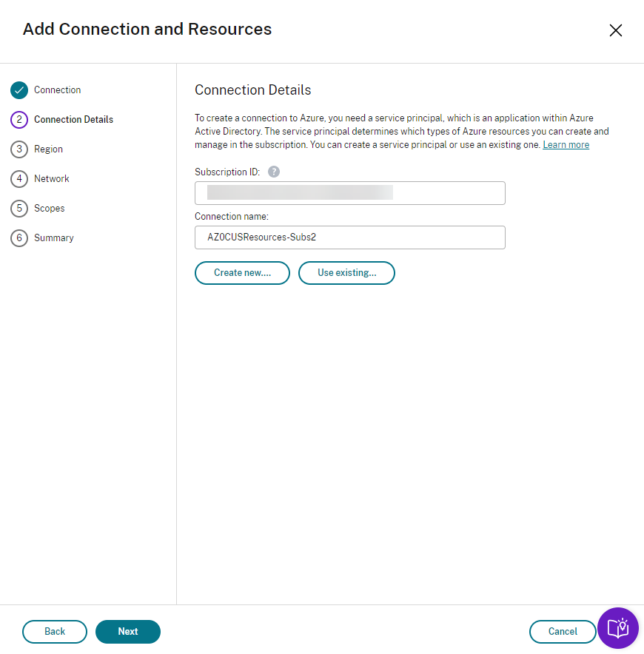Click the step 2 circle icon
This screenshot has width=644, height=654.
point(19,120)
